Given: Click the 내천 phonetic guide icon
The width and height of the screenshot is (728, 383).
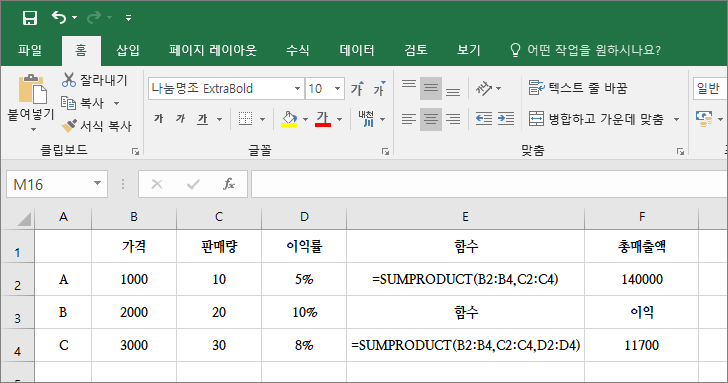Looking at the screenshot, I should pos(366,119).
